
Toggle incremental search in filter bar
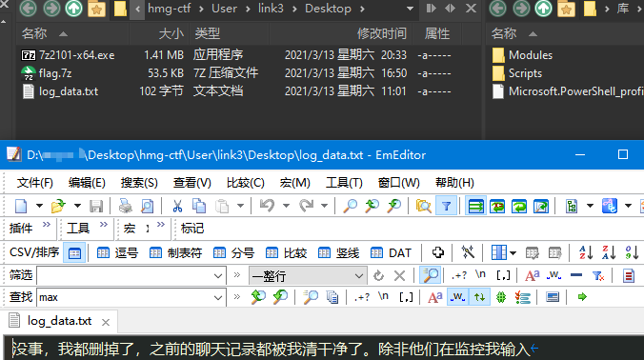tap(430, 275)
